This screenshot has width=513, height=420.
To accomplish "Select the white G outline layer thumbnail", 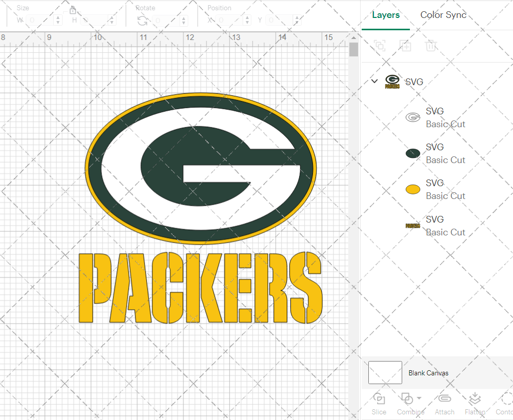I will pos(413,117).
